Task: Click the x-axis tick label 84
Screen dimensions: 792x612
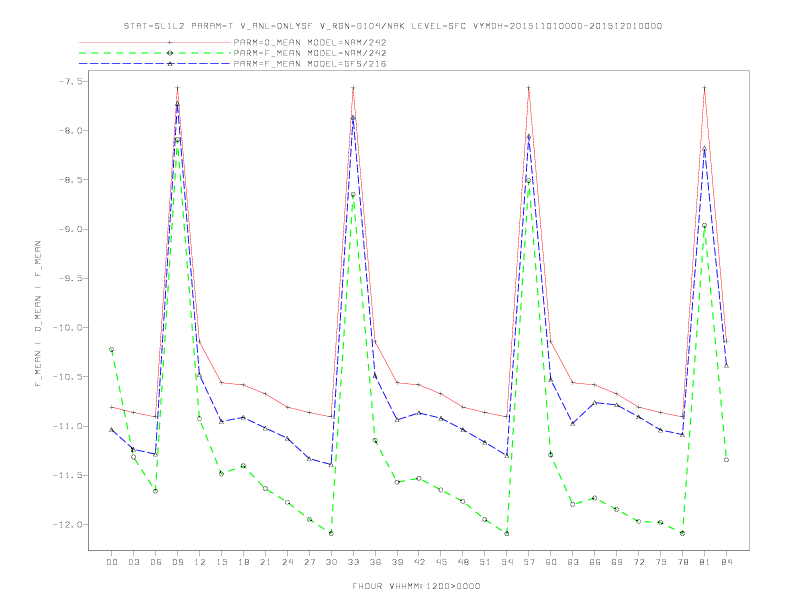Action: click(727, 562)
